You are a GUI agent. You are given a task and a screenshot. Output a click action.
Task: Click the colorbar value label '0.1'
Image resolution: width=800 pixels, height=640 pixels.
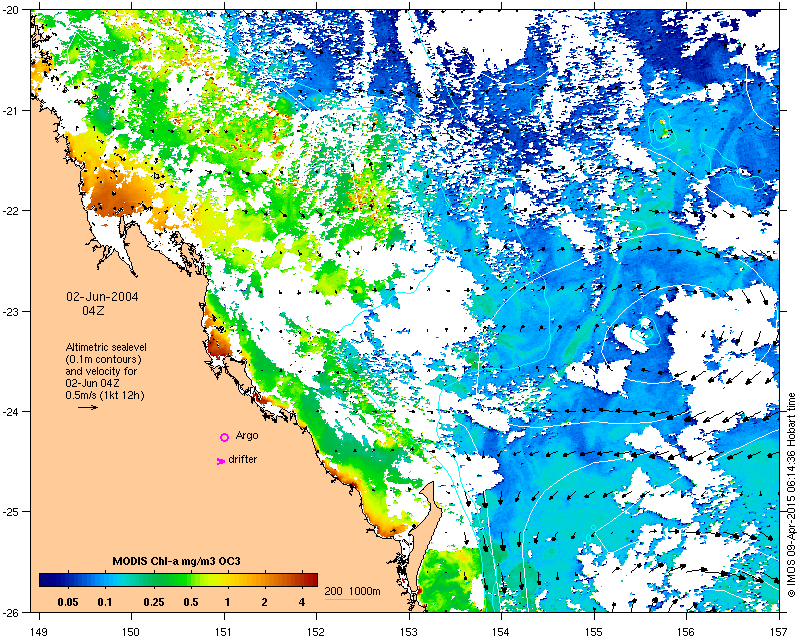pyautogui.click(x=105, y=602)
